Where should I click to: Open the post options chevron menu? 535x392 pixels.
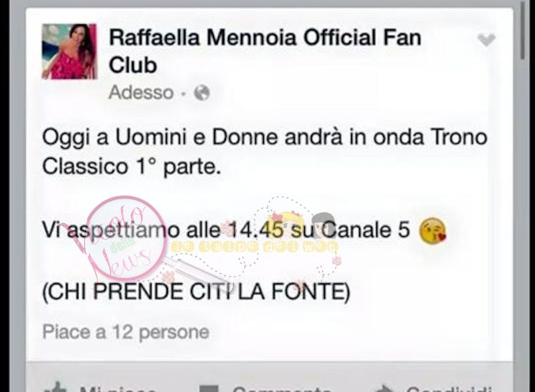click(486, 39)
